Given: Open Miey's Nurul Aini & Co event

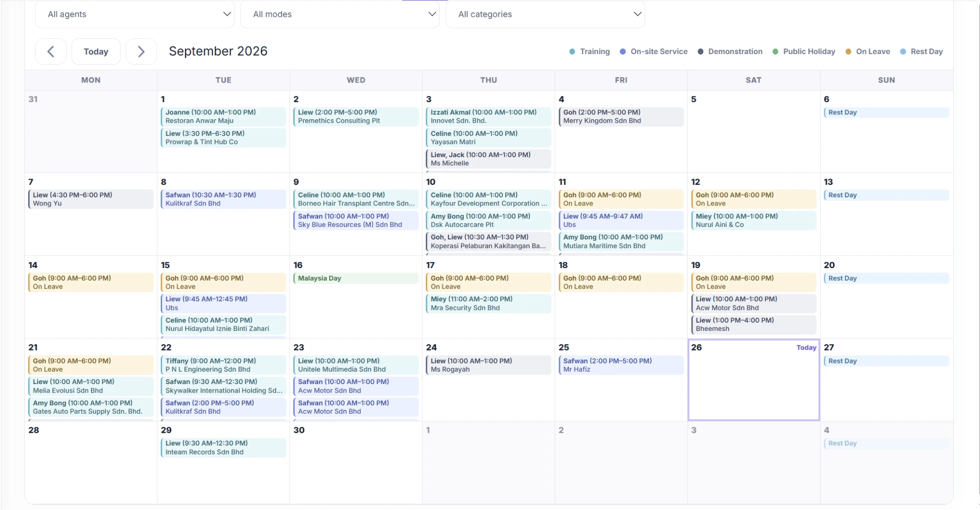Looking at the screenshot, I should point(754,220).
